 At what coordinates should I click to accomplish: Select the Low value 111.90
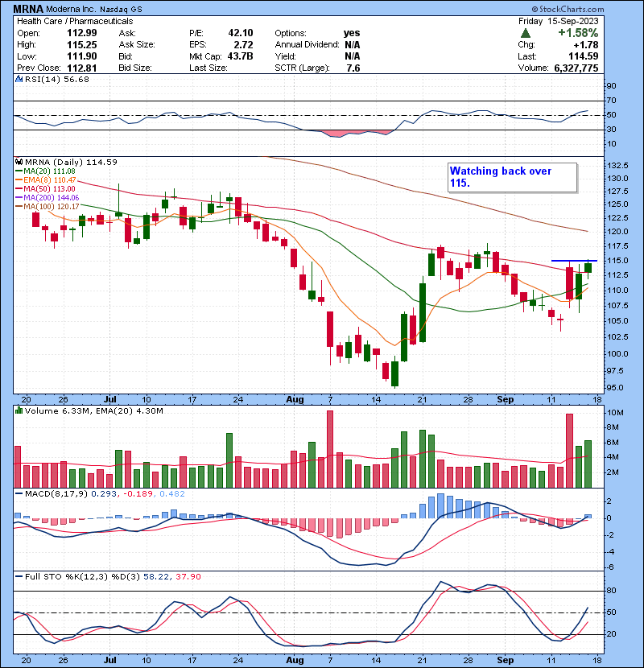click(x=82, y=56)
